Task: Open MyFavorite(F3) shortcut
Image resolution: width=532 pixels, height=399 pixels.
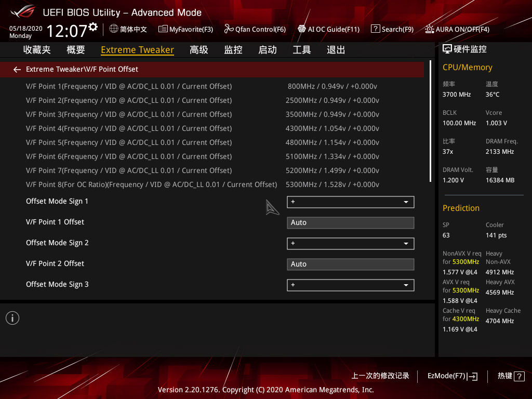Action: tap(185, 29)
